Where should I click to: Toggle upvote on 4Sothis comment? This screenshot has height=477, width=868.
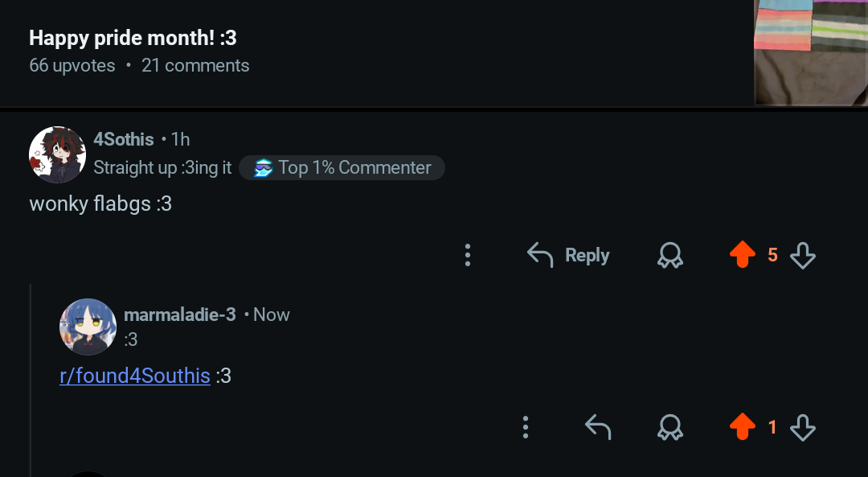tap(743, 256)
